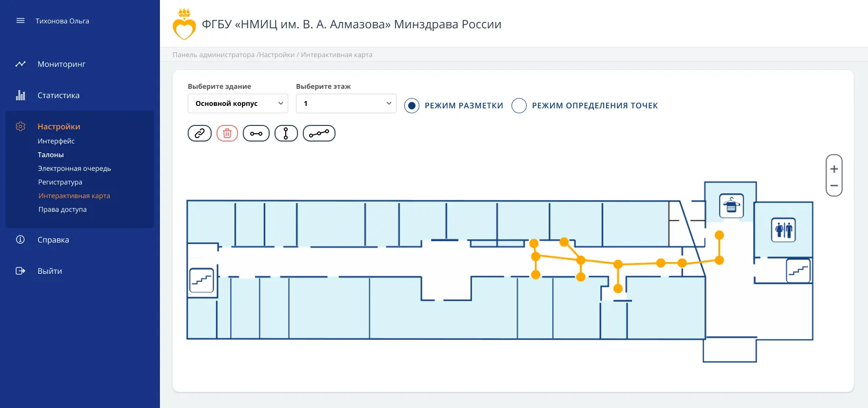The image size is (868, 408).
Task: Go to Талоны settings
Action: tap(51, 155)
